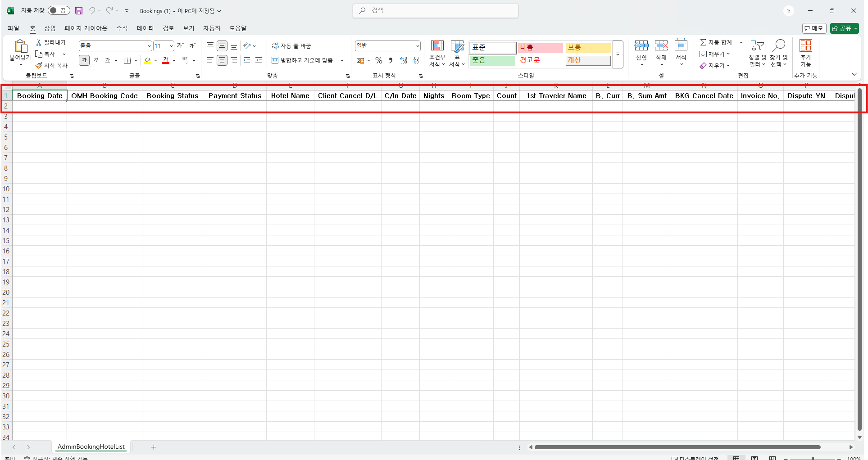This screenshot has width=868, height=460.
Task: Switch to 페이지 레이아웃 tab
Action: (x=86, y=28)
